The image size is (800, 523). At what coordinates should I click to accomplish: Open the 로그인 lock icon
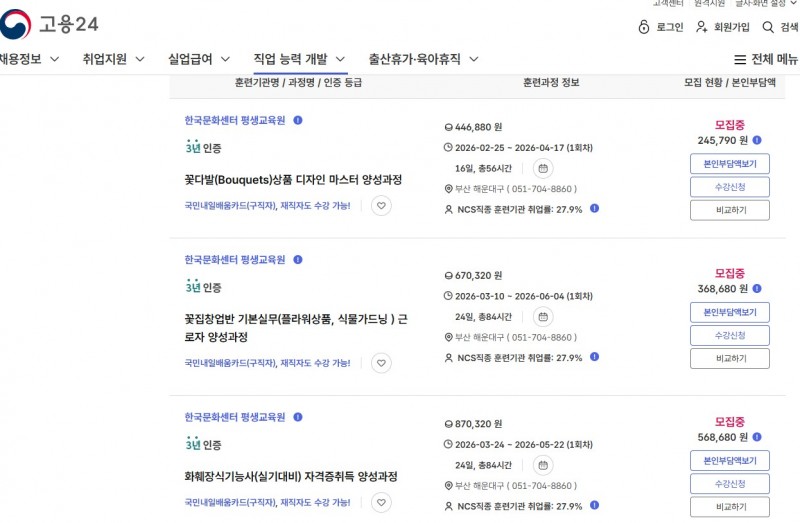(x=643, y=27)
